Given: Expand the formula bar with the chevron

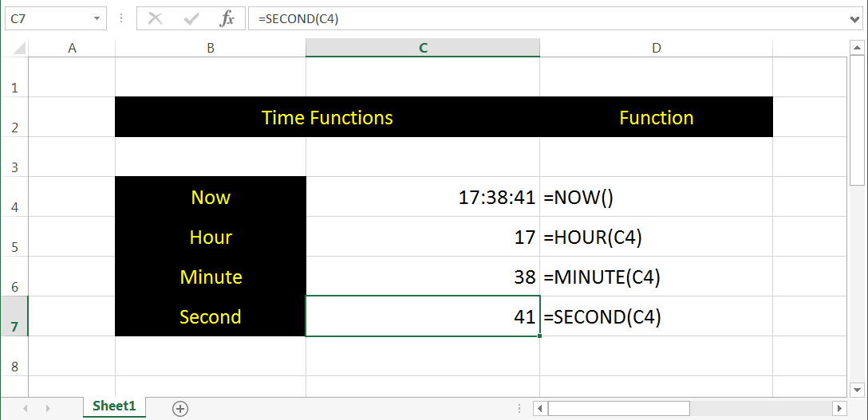Looking at the screenshot, I should [856, 19].
